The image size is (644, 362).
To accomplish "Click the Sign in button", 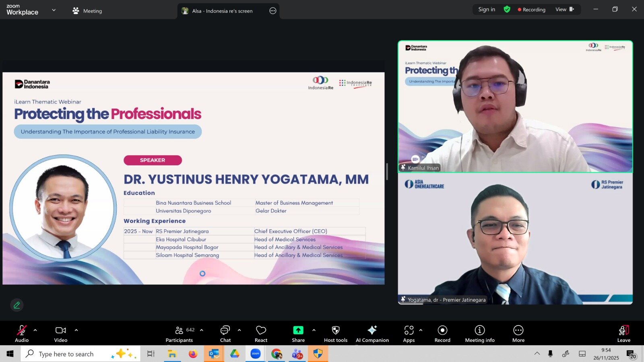I will coord(487,10).
